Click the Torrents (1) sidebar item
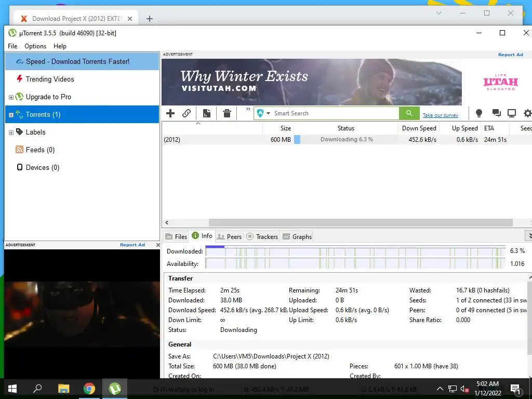The height and width of the screenshot is (399, 532). coord(82,114)
